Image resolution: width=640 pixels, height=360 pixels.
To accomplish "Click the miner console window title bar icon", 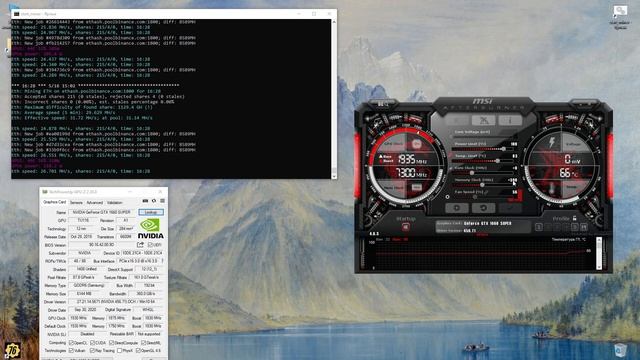I will coord(16,14).
